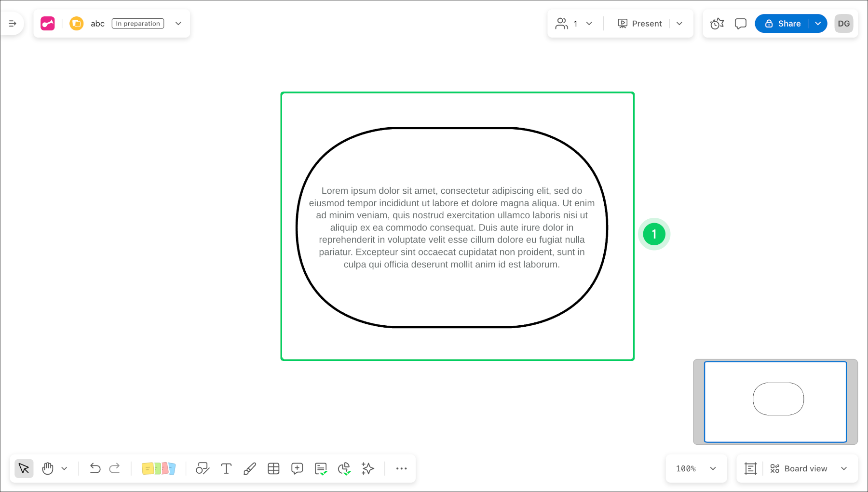Open chat with the speech bubble icon
The height and width of the screenshot is (492, 868).
(740, 23)
